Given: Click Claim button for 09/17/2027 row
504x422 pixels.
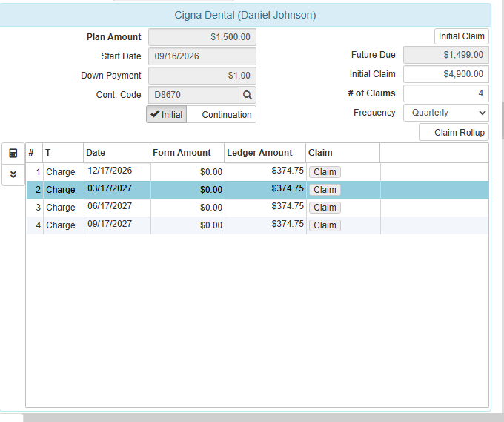Looking at the screenshot, I should coord(325,225).
